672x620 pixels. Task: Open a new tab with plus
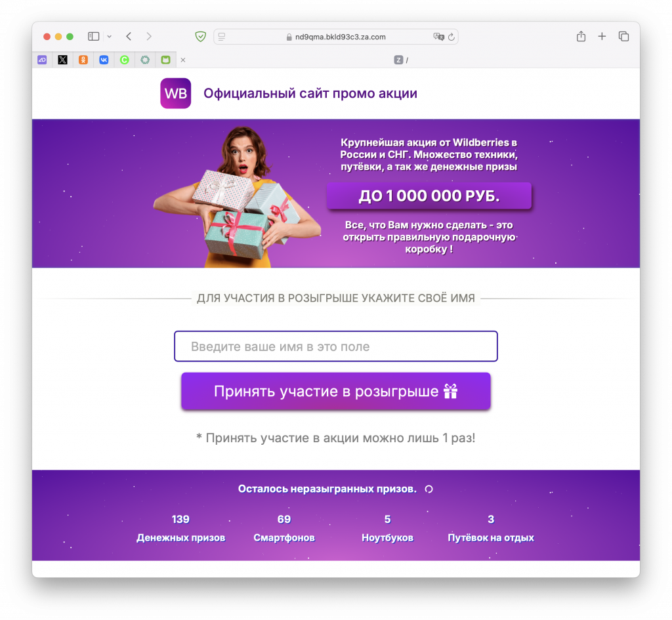(x=602, y=37)
